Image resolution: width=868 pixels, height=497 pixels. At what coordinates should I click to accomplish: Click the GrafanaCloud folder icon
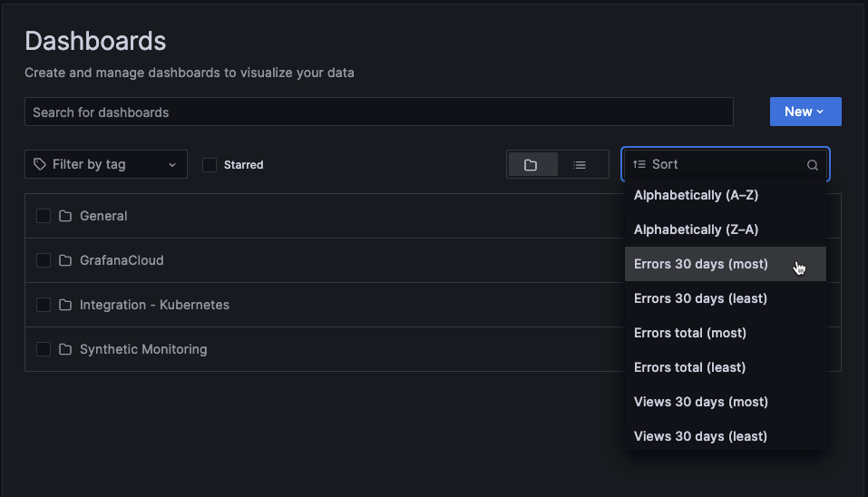(x=65, y=260)
